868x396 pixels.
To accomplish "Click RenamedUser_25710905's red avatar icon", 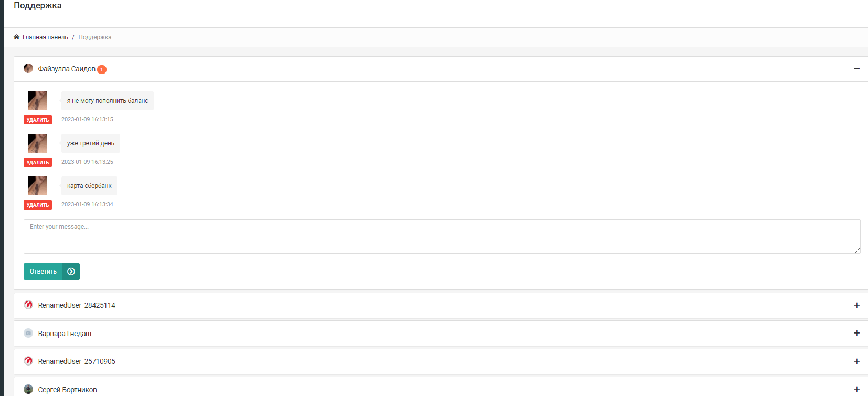I will coord(28,361).
